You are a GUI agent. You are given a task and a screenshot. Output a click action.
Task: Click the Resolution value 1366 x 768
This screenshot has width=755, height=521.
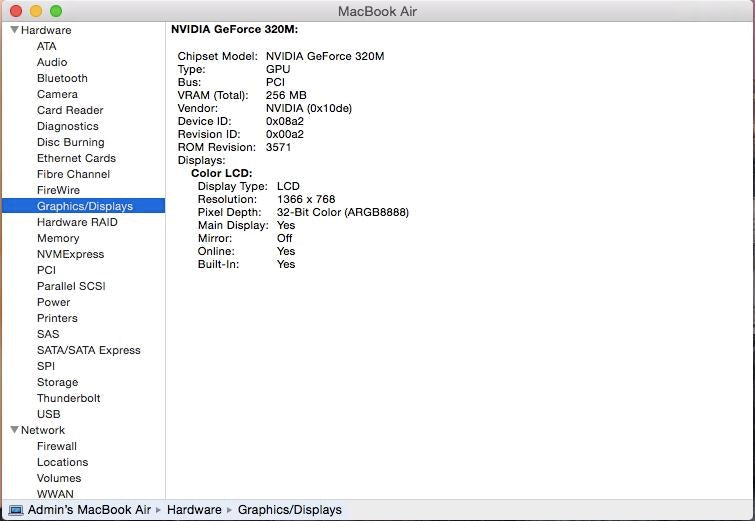pos(306,199)
